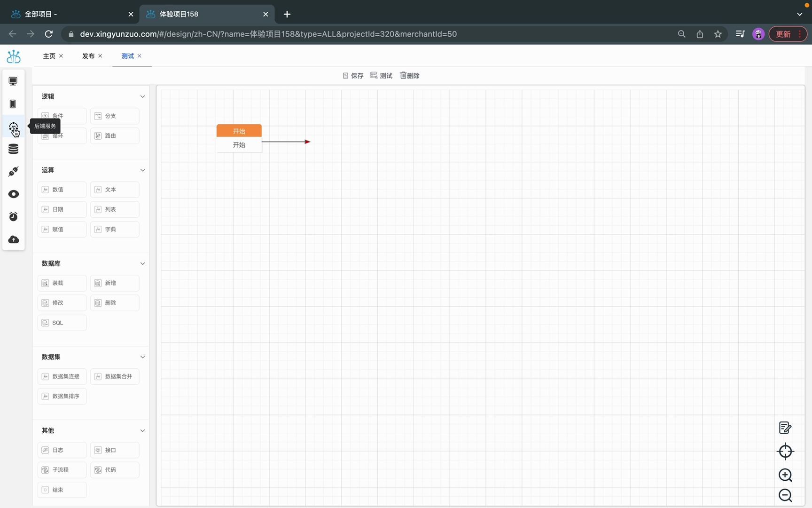The width and height of the screenshot is (812, 508).
Task: Reload the browser page
Action: click(48, 34)
